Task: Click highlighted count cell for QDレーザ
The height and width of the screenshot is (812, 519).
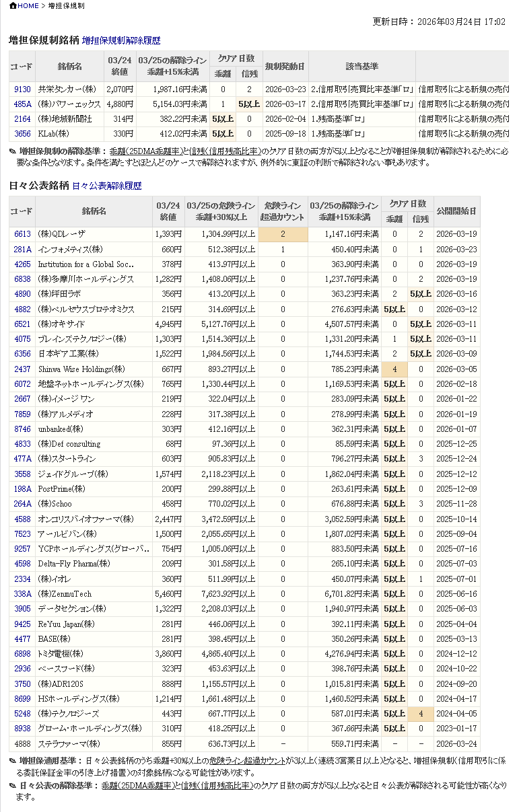Action: [283, 234]
